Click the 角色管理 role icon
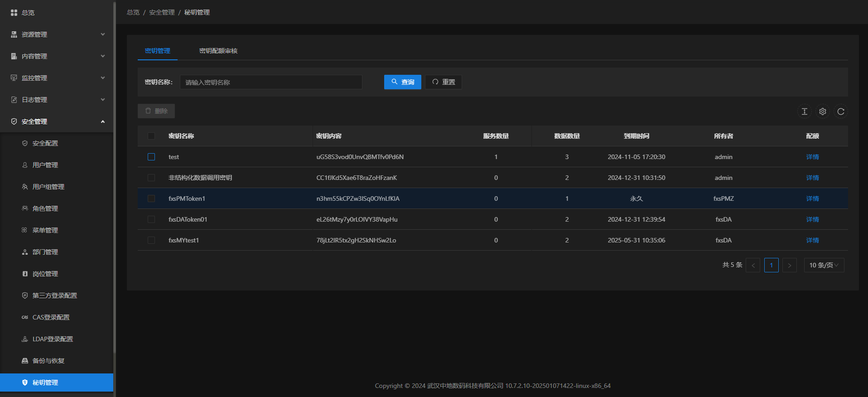Screen dimensions: 868x397 click(25, 208)
